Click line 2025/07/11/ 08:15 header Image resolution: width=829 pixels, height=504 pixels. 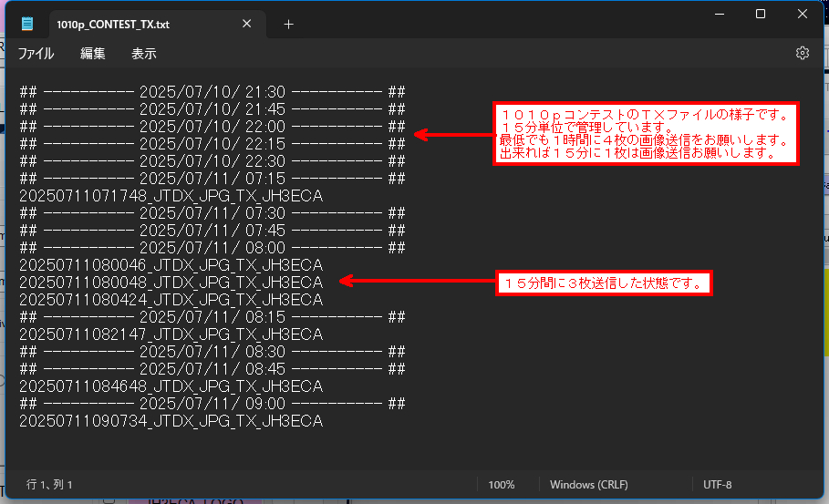coord(212,317)
